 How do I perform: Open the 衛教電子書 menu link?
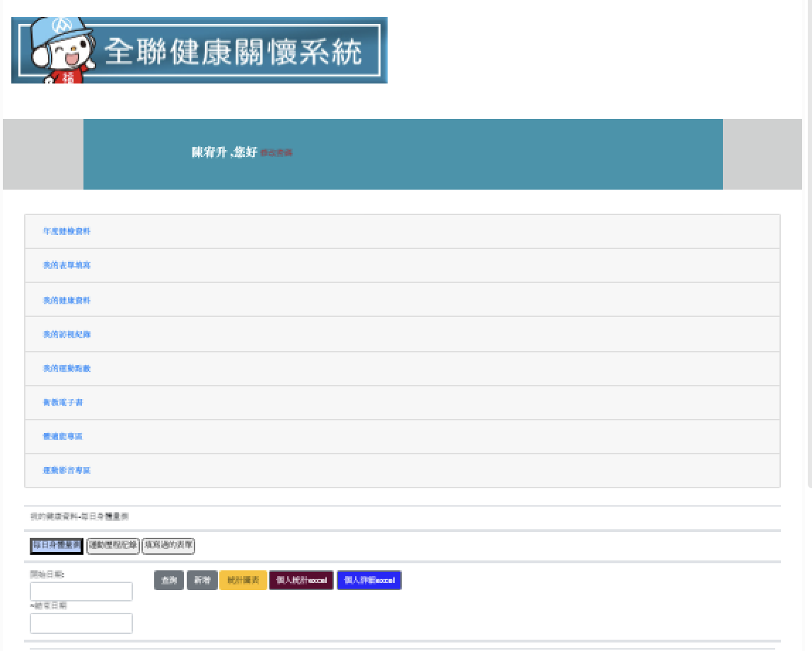tap(63, 403)
